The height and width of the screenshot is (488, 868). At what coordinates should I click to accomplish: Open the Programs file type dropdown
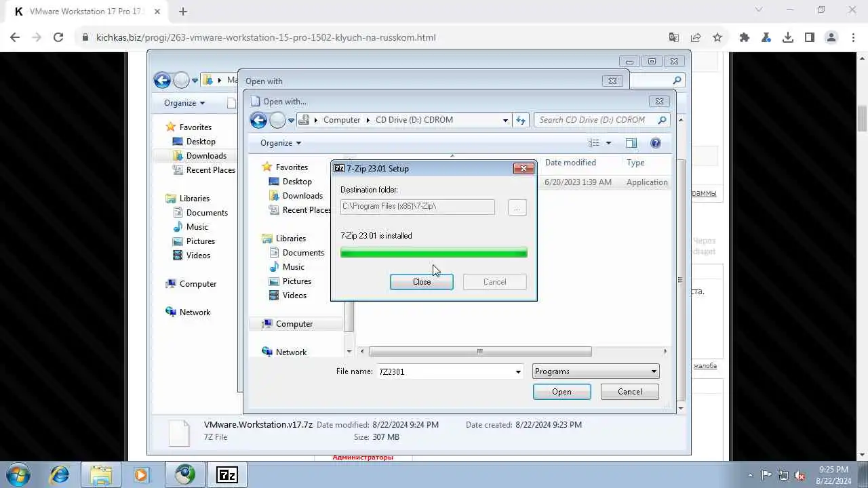[595, 371]
